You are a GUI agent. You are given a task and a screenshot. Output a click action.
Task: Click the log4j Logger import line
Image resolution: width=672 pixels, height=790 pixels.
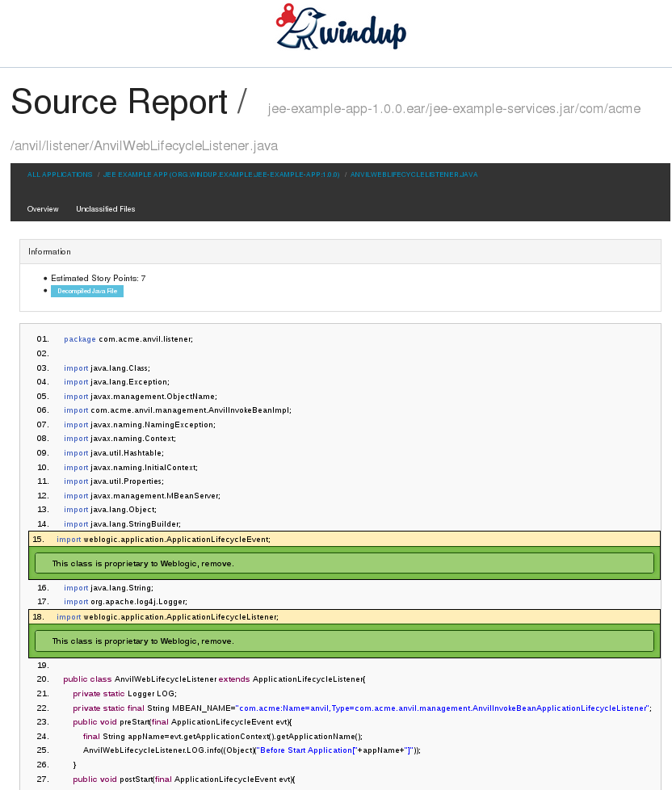click(x=125, y=602)
